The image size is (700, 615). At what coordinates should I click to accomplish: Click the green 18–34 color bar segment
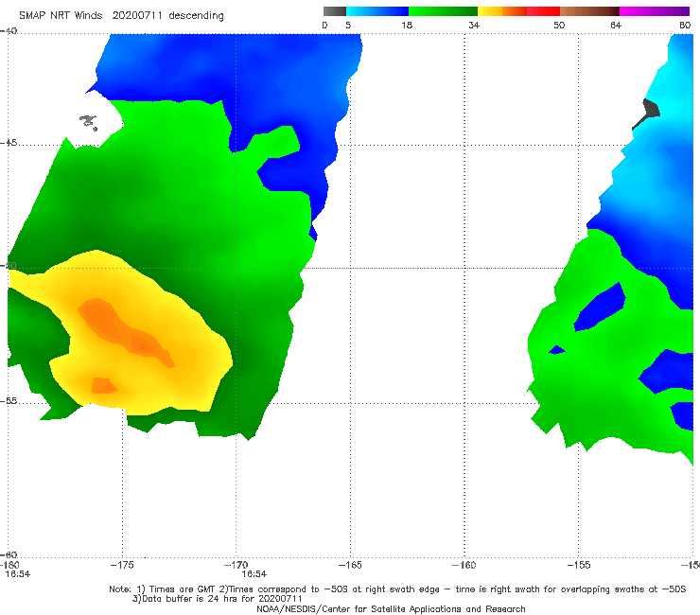[443, 11]
